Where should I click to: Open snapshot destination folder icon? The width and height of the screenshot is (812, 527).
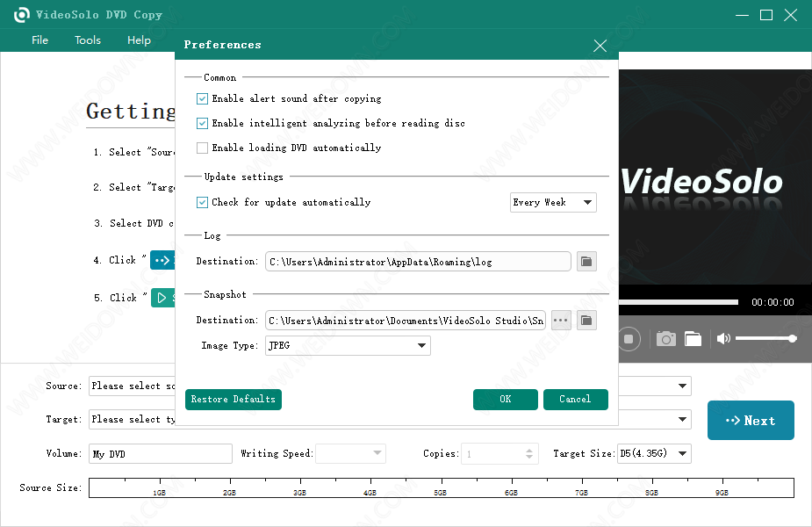(x=586, y=321)
